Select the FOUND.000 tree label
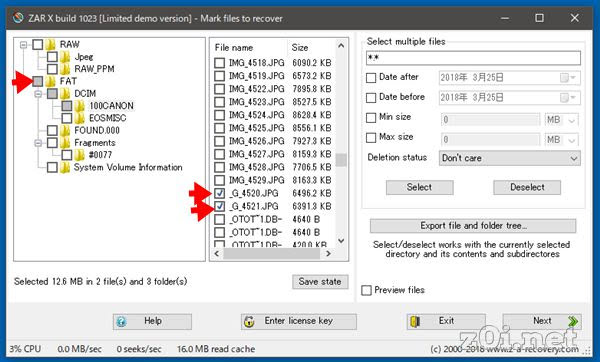This screenshot has width=600, height=362. [97, 130]
